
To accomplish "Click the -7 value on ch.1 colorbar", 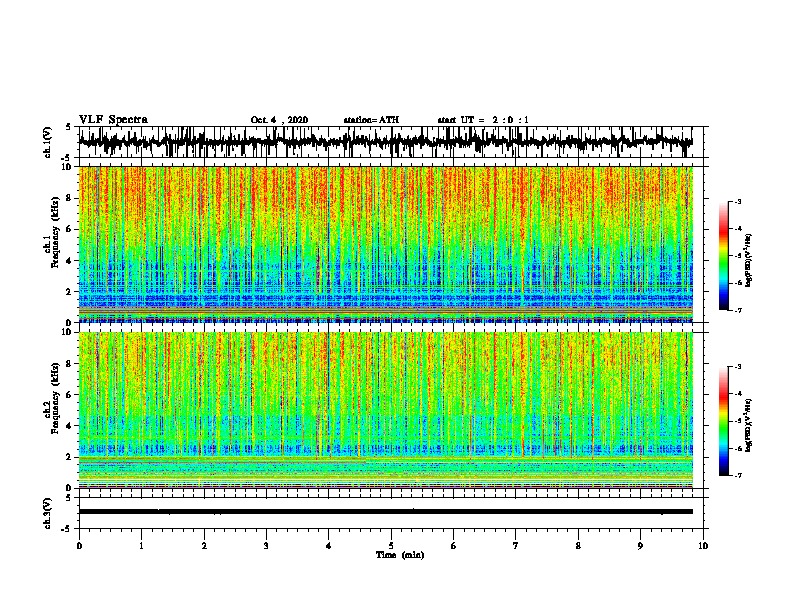I will [737, 310].
